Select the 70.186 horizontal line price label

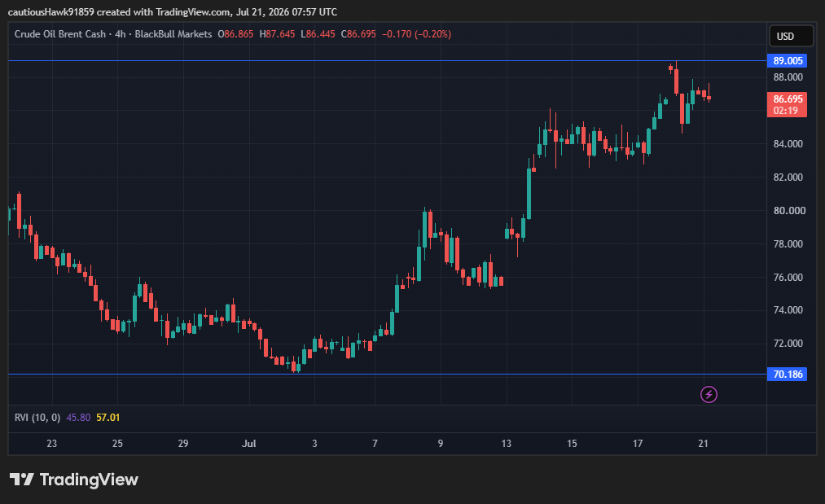click(787, 374)
